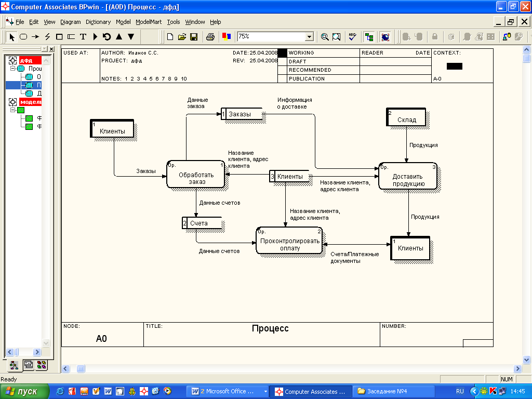The width and height of the screenshot is (532, 399).
Task: Click the Zoom to selection icon
Action: click(336, 37)
